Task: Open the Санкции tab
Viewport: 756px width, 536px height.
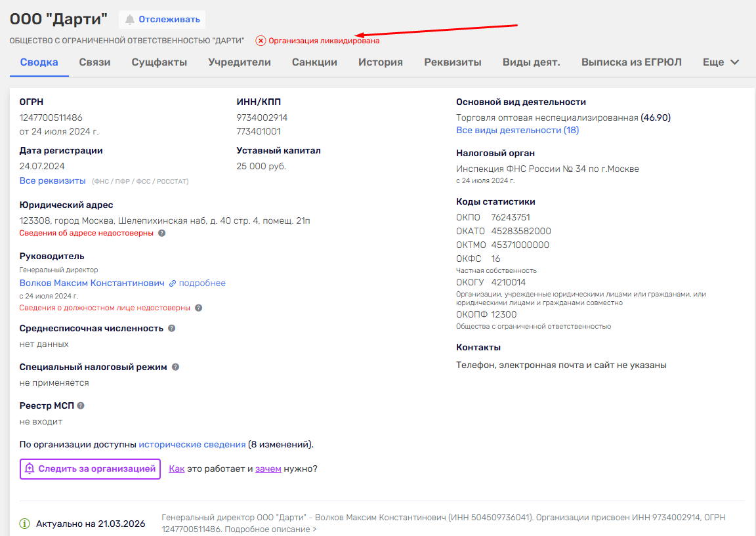Action: 314,62
